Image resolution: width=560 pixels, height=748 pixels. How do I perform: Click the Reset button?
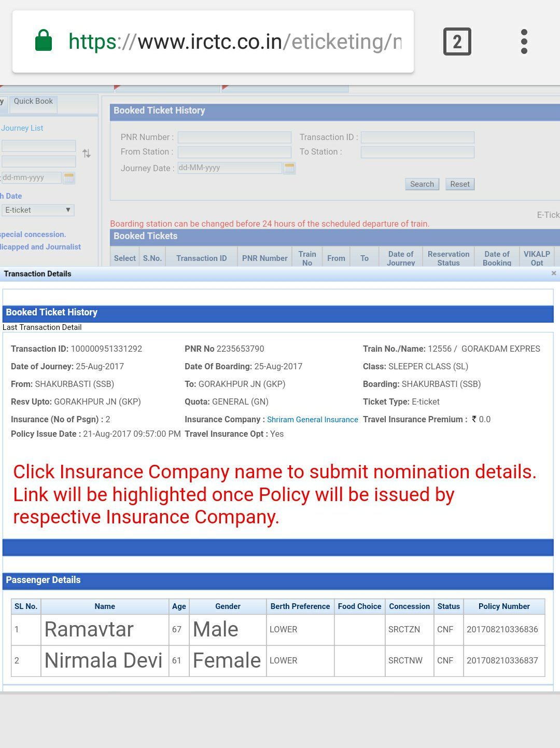point(460,184)
